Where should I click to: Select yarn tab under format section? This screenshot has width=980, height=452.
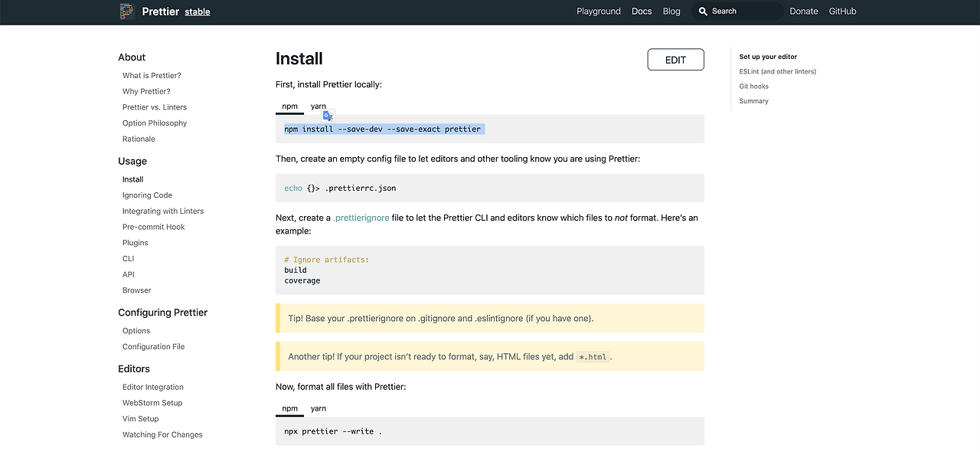(x=318, y=408)
